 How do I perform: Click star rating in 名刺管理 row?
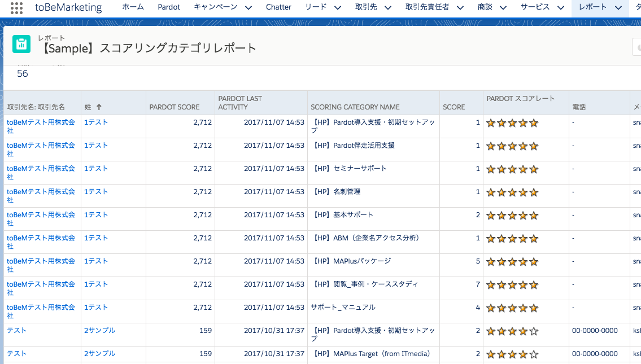(x=512, y=192)
